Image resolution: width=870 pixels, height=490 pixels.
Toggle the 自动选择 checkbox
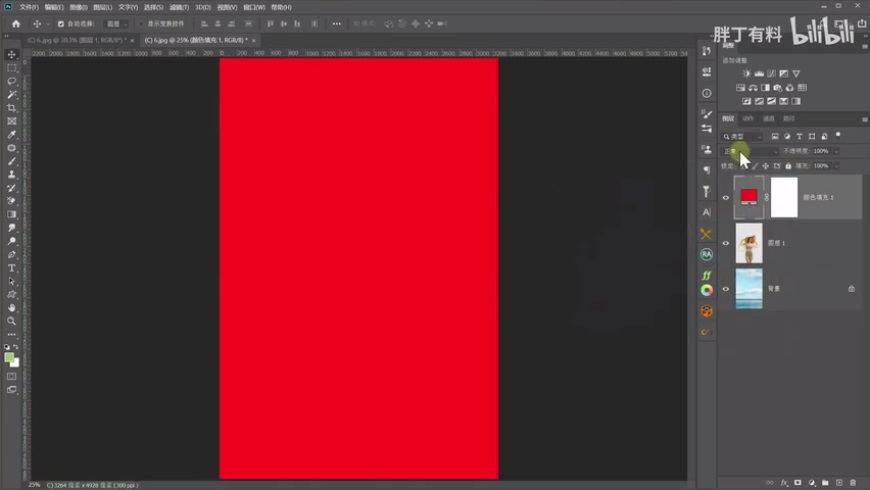[x=61, y=23]
